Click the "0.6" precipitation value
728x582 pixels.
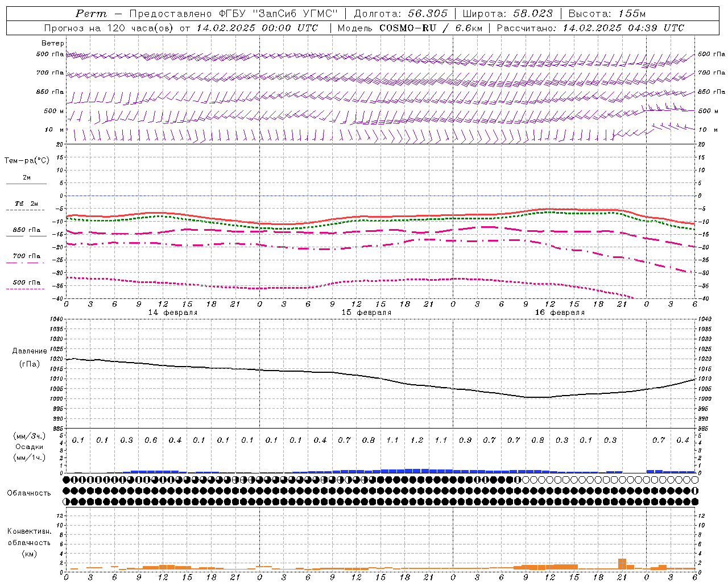(151, 440)
